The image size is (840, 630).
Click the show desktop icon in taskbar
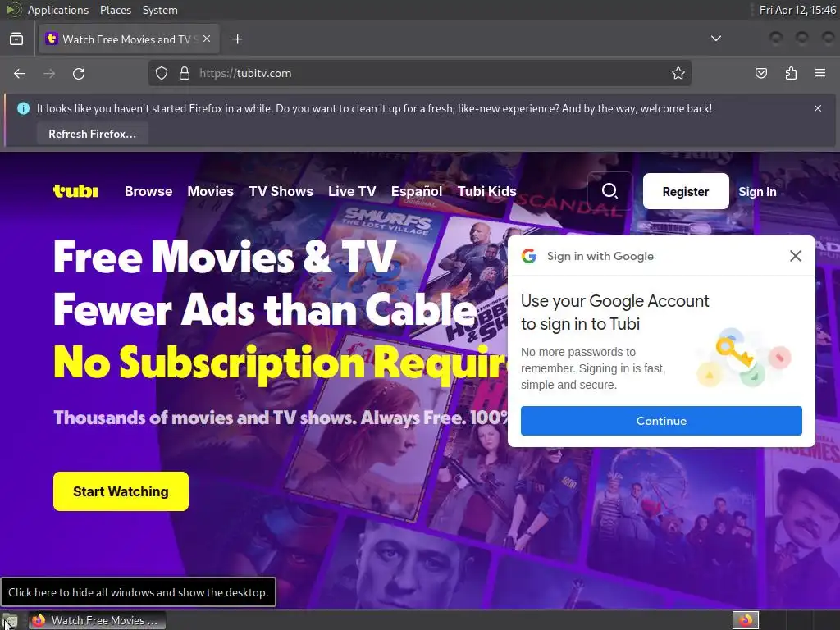click(x=10, y=621)
